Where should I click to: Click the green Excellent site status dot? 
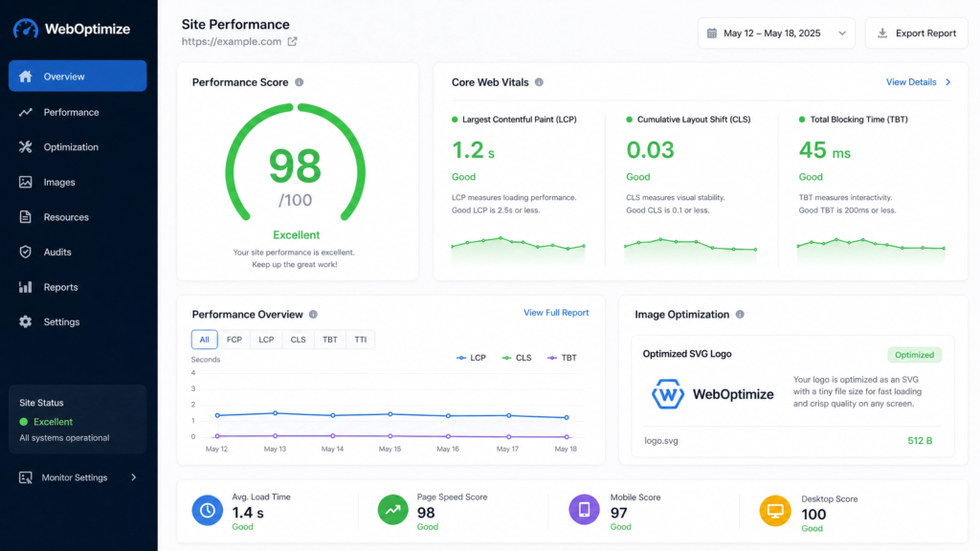click(x=24, y=422)
